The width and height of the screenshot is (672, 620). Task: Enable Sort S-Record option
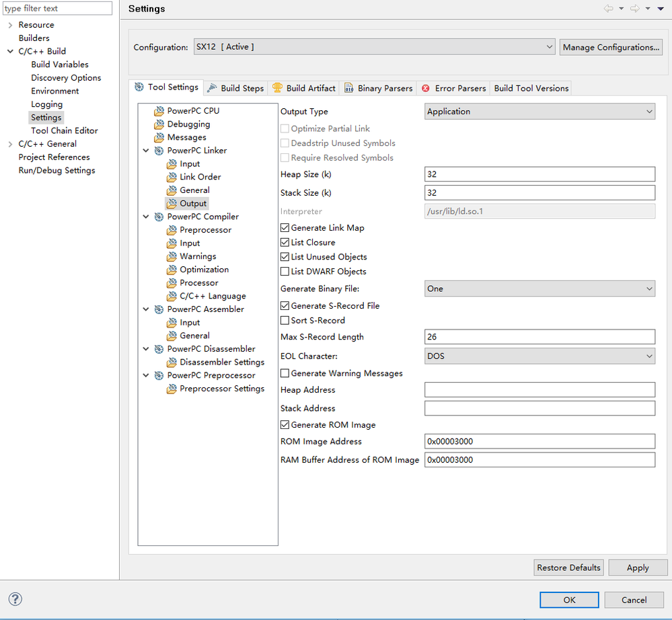point(285,321)
